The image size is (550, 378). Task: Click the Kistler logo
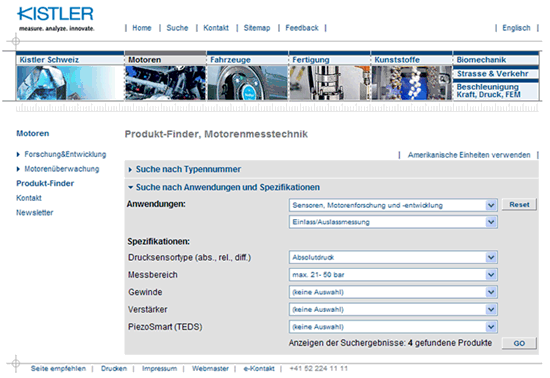(x=56, y=19)
